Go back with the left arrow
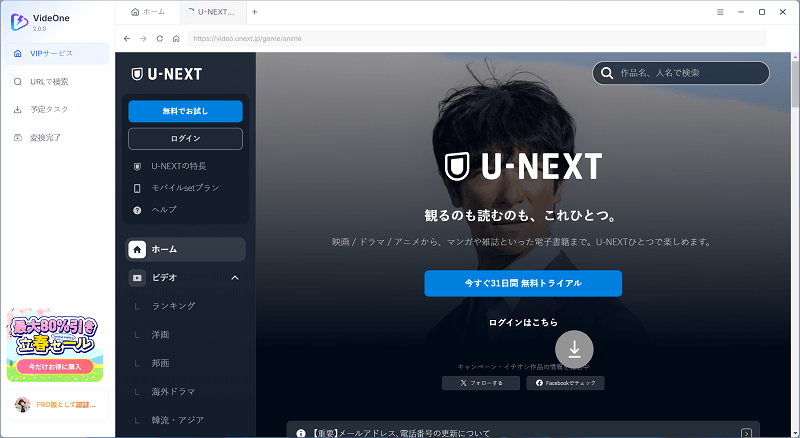 pyautogui.click(x=127, y=38)
